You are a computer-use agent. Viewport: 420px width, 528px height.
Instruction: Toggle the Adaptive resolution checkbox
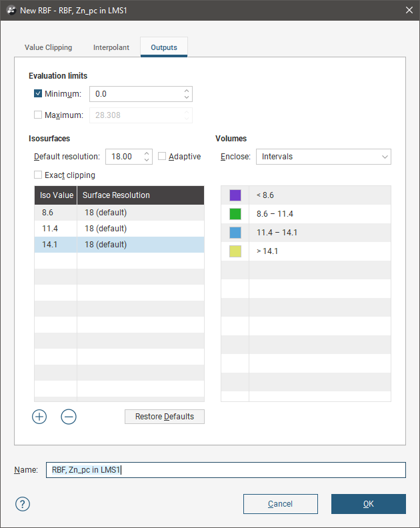[x=162, y=156]
